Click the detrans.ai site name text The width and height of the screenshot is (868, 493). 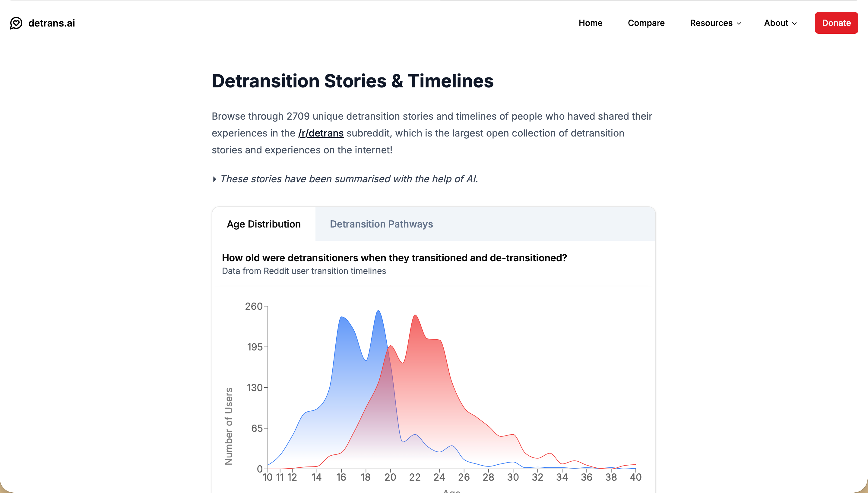click(52, 23)
